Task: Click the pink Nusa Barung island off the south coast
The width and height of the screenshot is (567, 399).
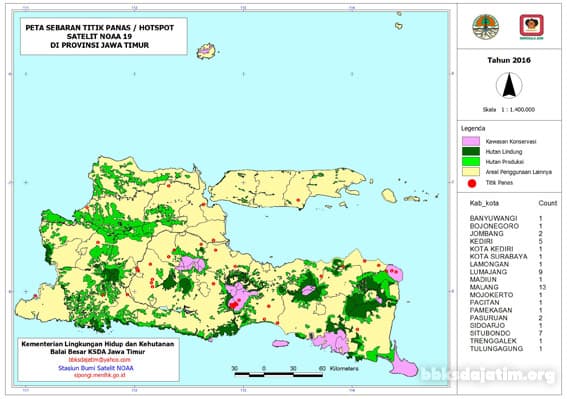Action: pyautogui.click(x=281, y=343)
